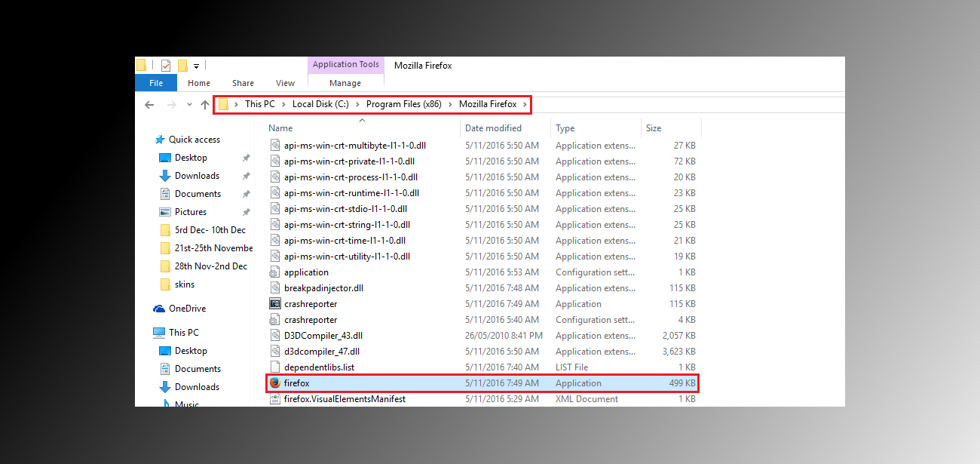The width and height of the screenshot is (980, 464).
Task: Select Quick access in navigation pane
Action: coord(194,140)
